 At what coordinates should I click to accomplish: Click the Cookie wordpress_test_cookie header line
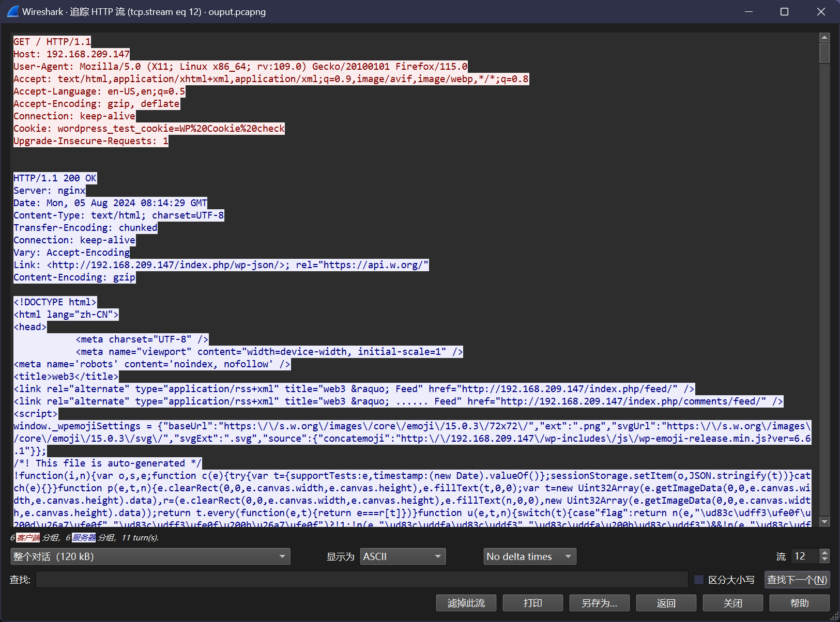point(149,129)
